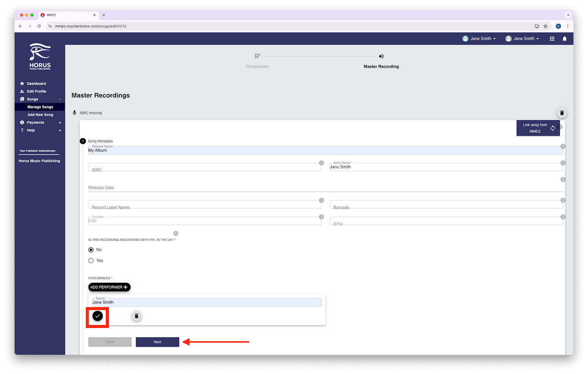The image size is (588, 374).
Task: Show info tooltip for Release Date field
Action: [x=563, y=179]
